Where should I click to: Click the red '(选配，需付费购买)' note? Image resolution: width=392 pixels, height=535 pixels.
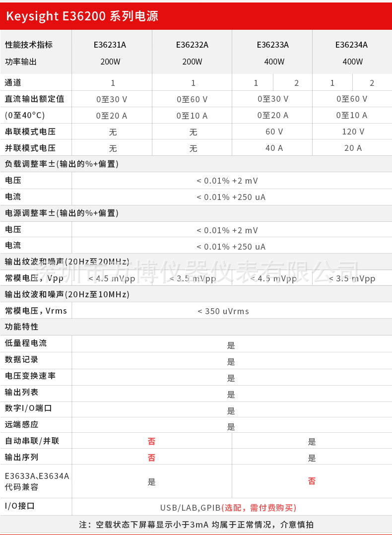click(x=259, y=508)
